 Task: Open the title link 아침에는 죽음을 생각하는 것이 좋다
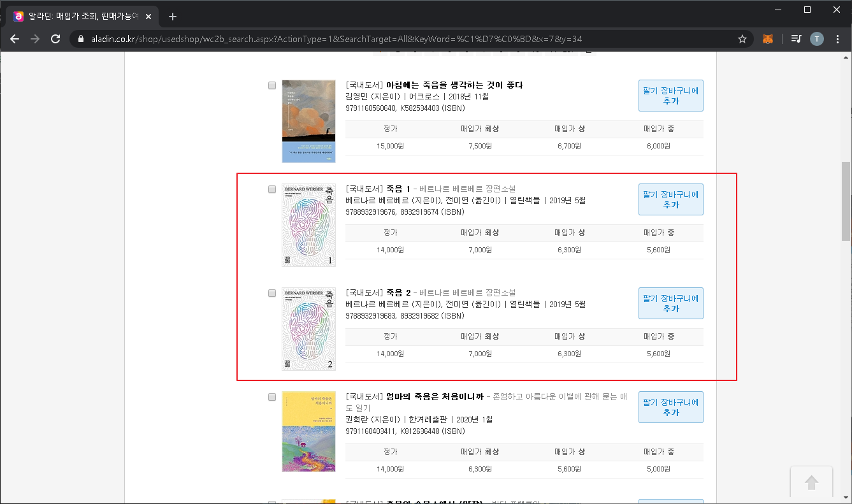pyautogui.click(x=455, y=85)
